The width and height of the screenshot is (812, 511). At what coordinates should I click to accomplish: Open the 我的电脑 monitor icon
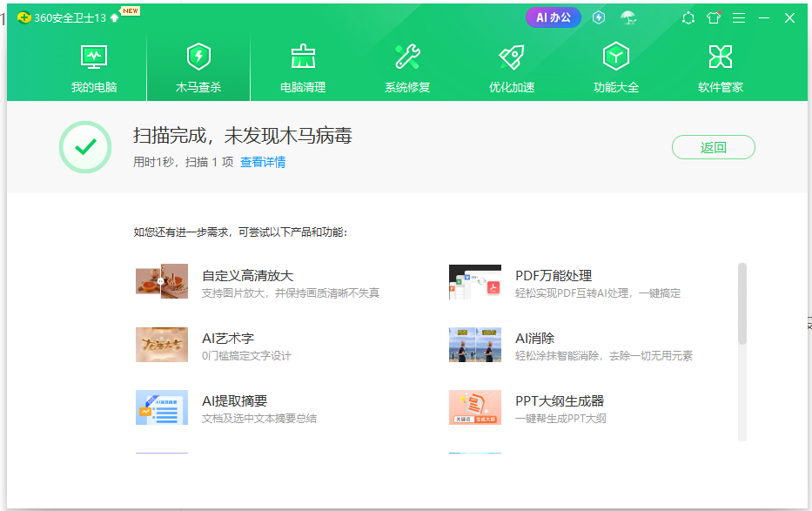click(94, 57)
